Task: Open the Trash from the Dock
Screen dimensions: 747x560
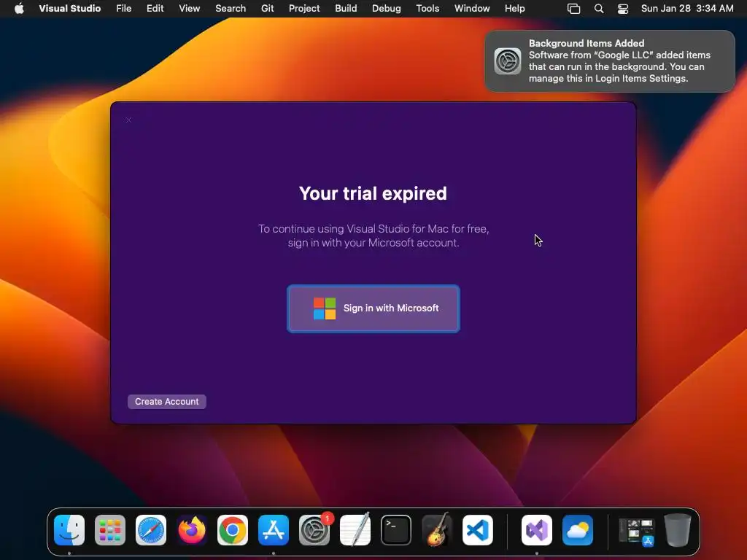Action: [x=678, y=530]
